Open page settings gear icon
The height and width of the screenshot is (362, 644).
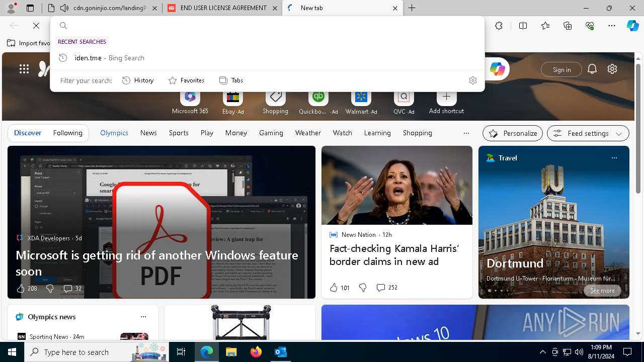[612, 69]
